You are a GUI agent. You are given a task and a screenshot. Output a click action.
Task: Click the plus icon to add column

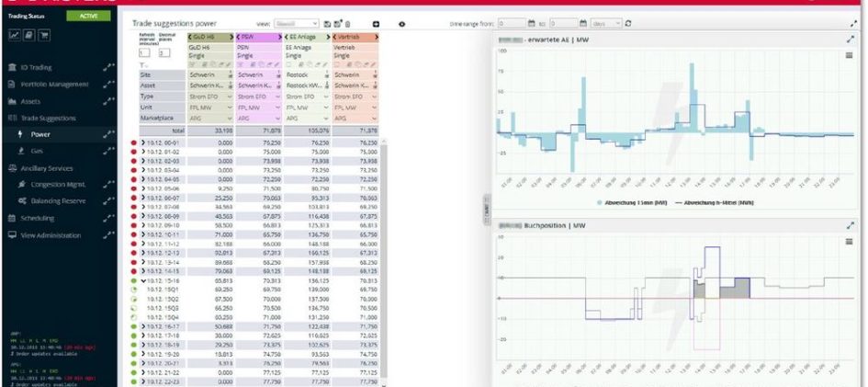tap(376, 22)
